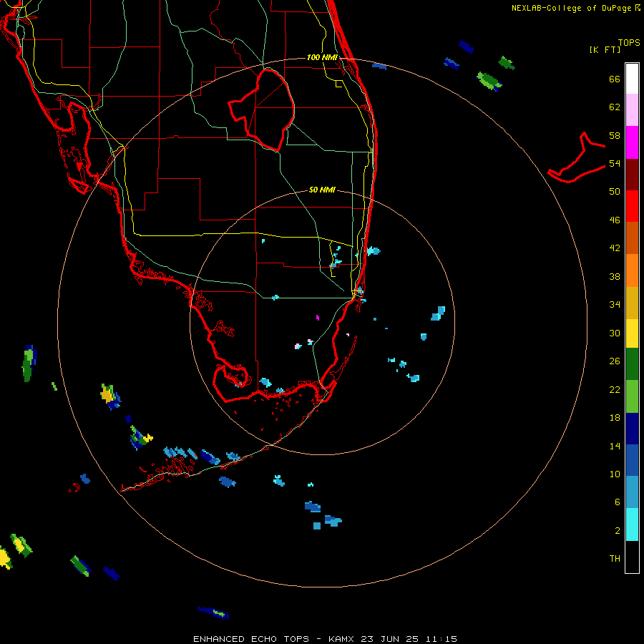Select the '14' legend value
The height and width of the screenshot is (644, 644).
pos(615,446)
